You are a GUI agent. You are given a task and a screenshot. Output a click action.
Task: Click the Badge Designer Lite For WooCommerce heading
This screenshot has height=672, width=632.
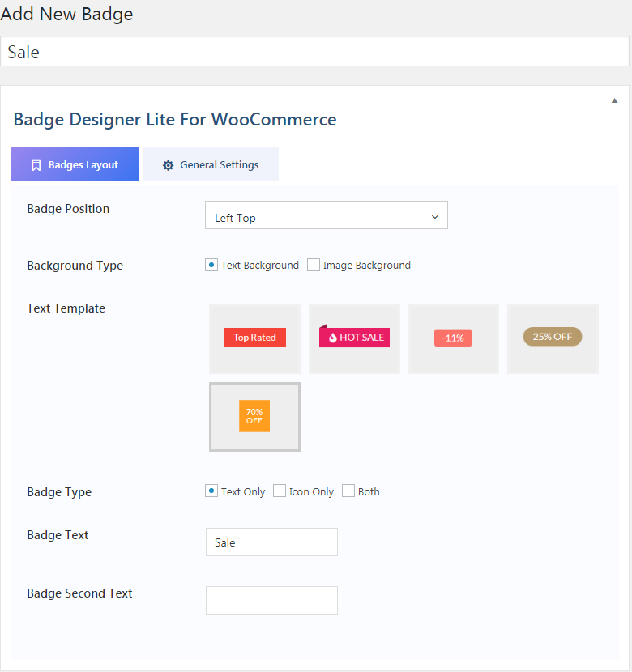pyautogui.click(x=175, y=120)
